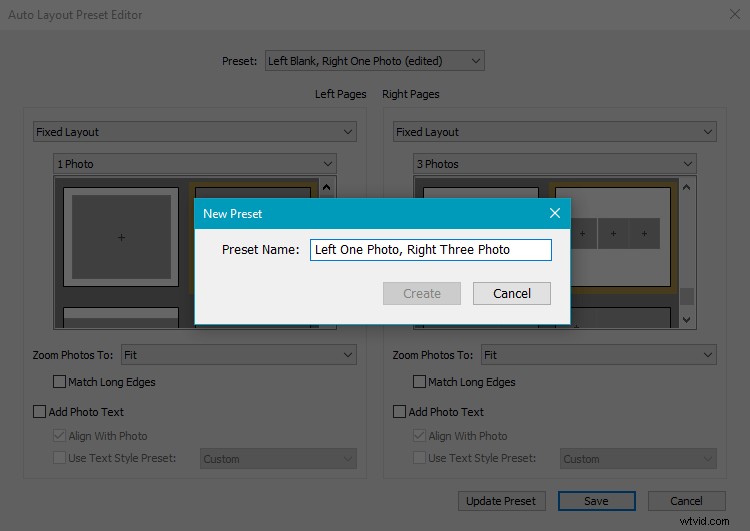
Task: Click right layout list scroll down arrow
Action: click(686, 320)
